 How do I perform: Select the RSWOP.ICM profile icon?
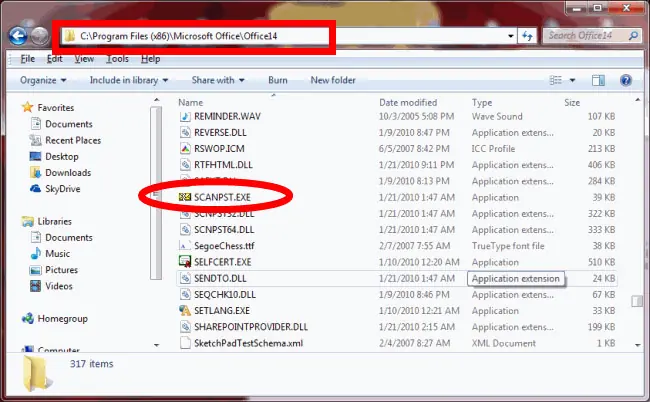185,149
